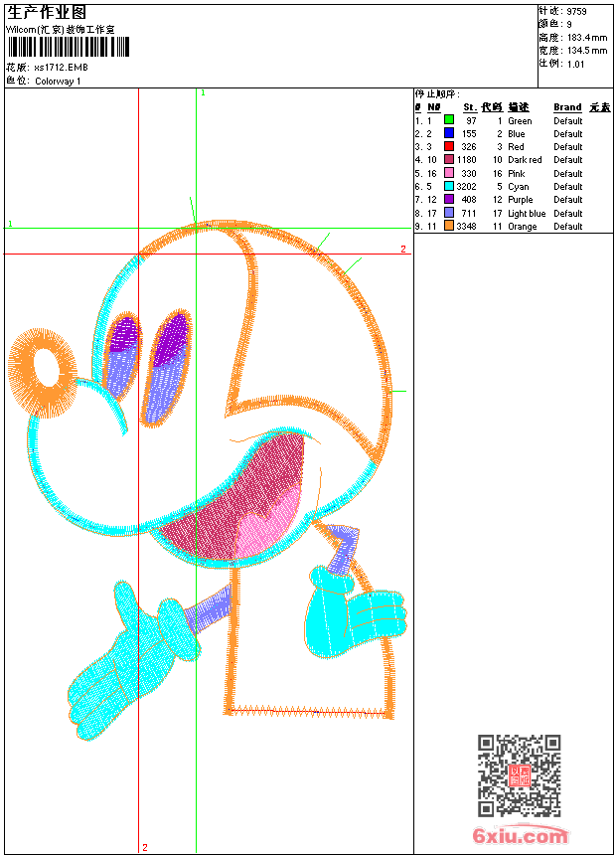Click stitch count 3202 in the Cyan row
Image resolution: width=616 pixels, height=855 pixels.
pos(467,187)
